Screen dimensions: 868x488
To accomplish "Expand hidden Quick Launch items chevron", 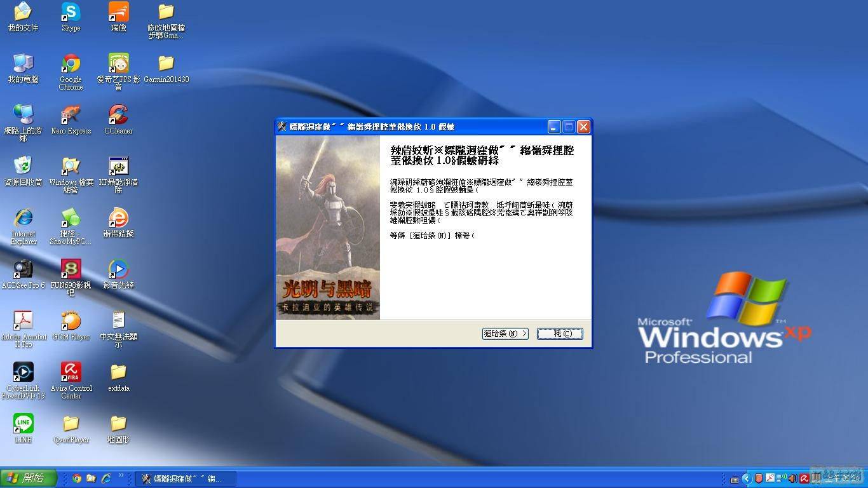I will [121, 475].
